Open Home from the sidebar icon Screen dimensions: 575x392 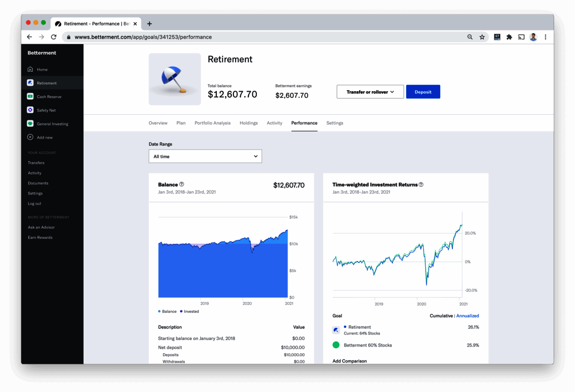point(30,69)
